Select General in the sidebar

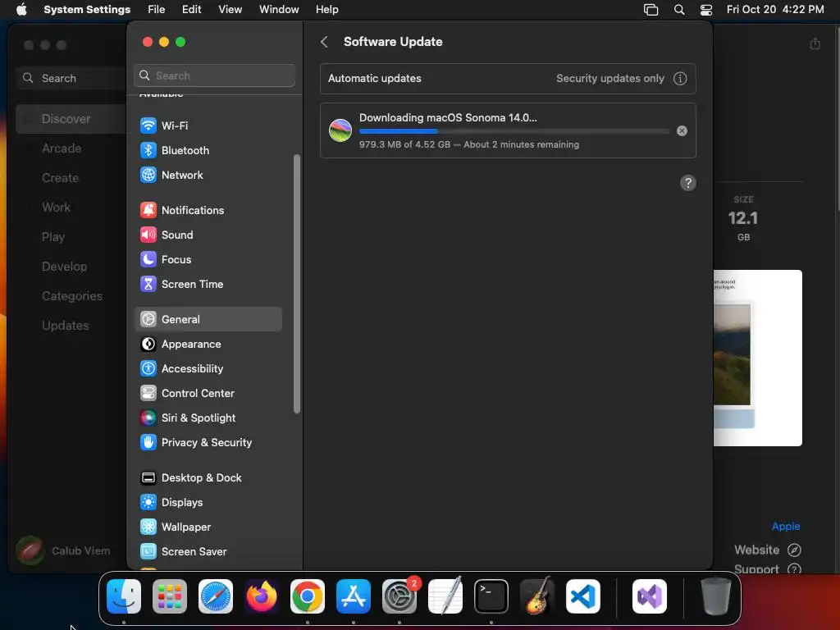click(208, 319)
